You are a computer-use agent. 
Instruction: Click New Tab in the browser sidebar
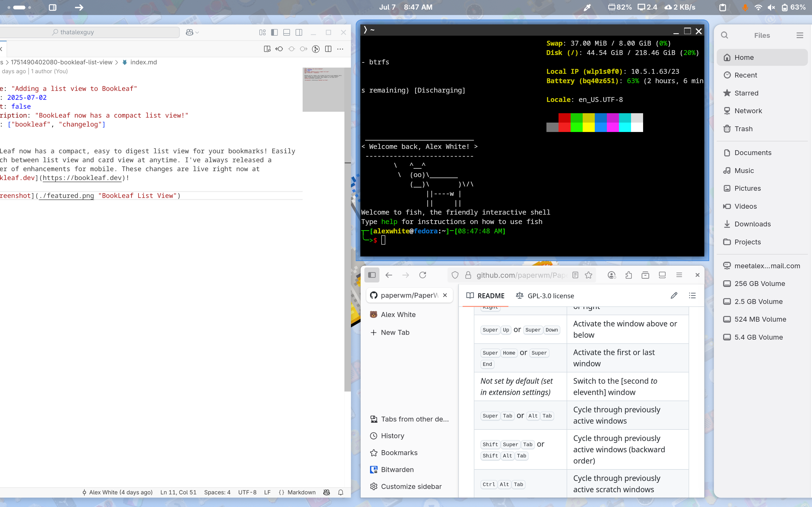(395, 332)
